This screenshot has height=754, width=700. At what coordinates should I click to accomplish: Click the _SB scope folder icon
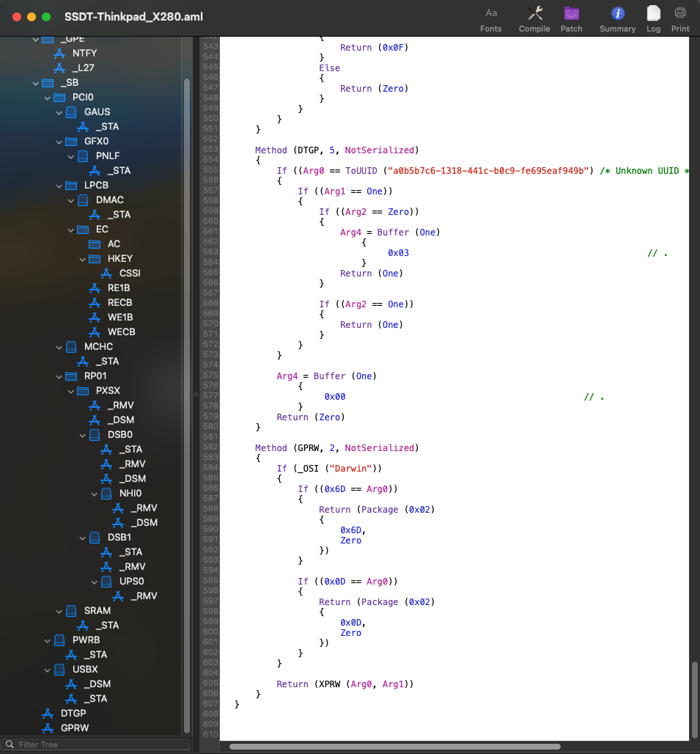[48, 83]
